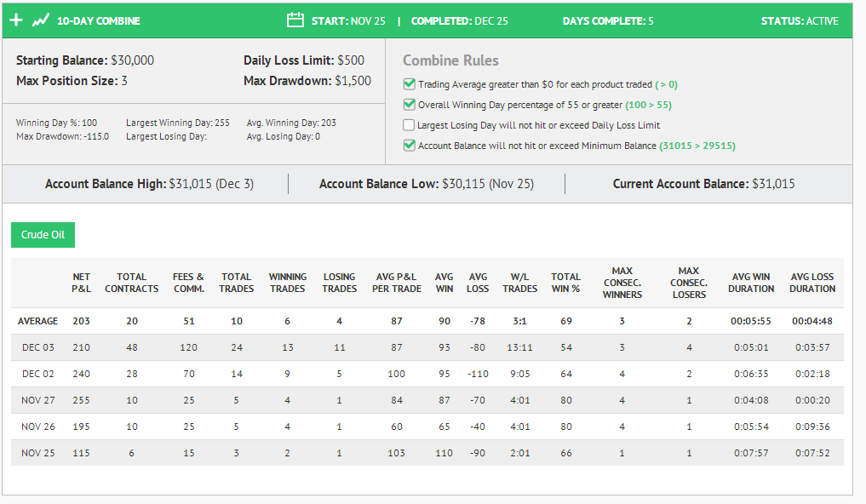
Task: Click the W/L TRADES column header
Action: [519, 283]
